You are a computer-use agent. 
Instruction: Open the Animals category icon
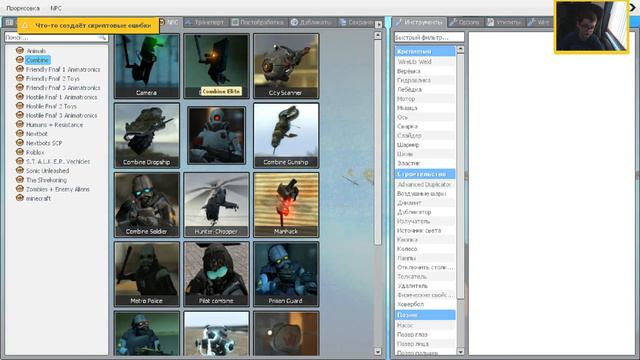pyautogui.click(x=20, y=50)
